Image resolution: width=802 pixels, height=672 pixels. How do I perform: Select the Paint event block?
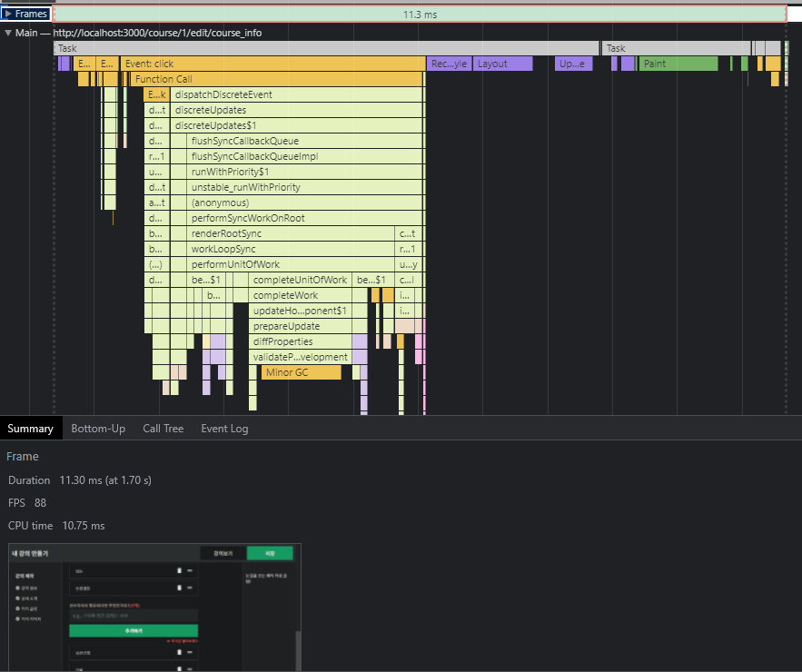678,64
